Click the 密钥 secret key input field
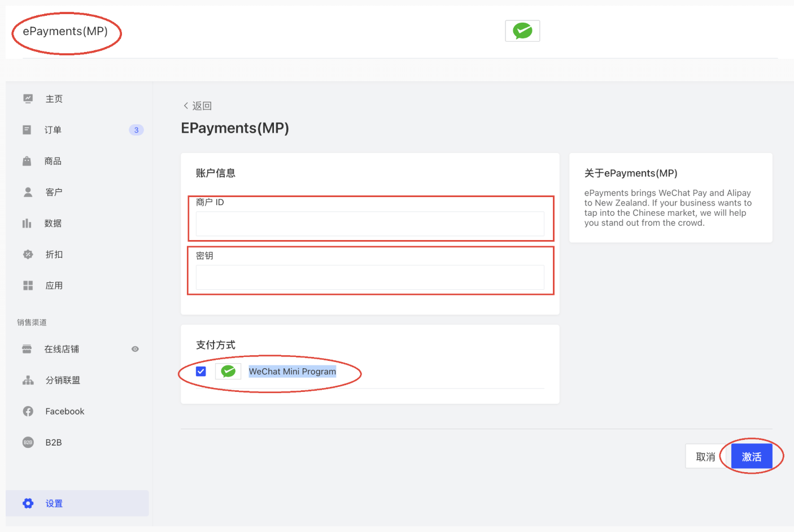This screenshot has width=794, height=532. click(x=370, y=277)
